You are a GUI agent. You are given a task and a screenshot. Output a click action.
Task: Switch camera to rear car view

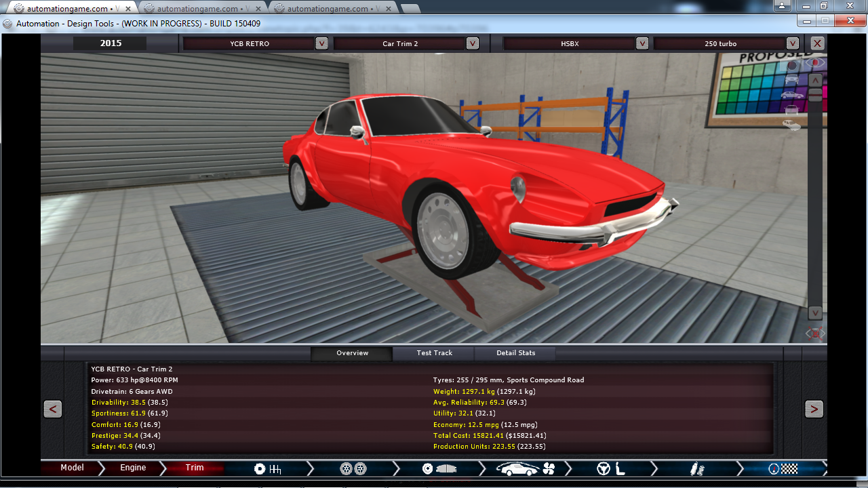point(791,110)
